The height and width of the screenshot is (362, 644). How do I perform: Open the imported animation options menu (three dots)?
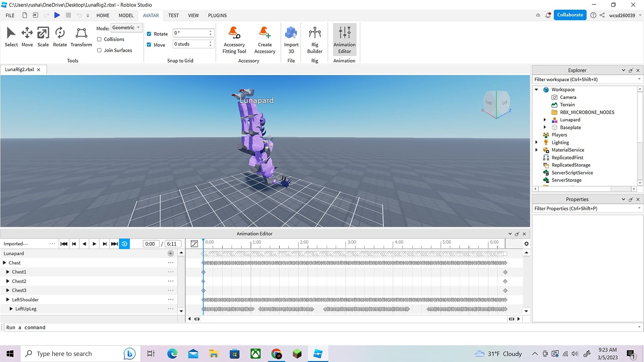pos(52,244)
